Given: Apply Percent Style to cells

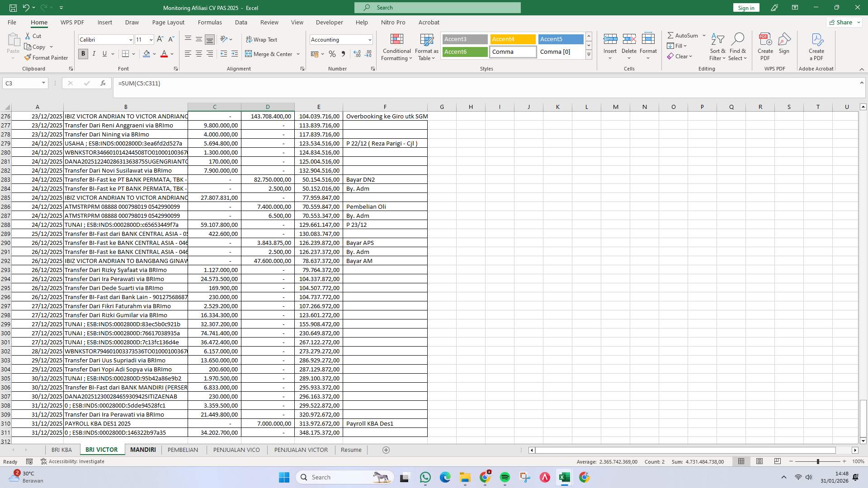Looking at the screenshot, I should 332,54.
